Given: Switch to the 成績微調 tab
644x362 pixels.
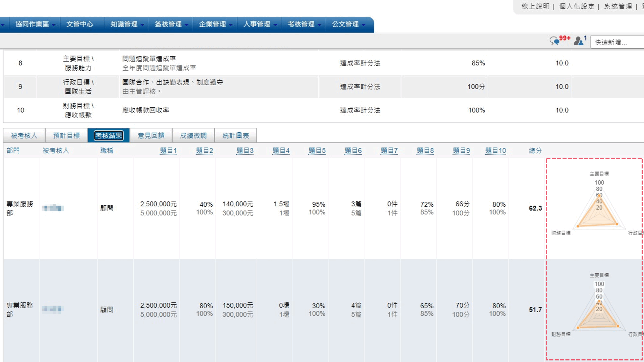Looking at the screenshot, I should click(193, 136).
